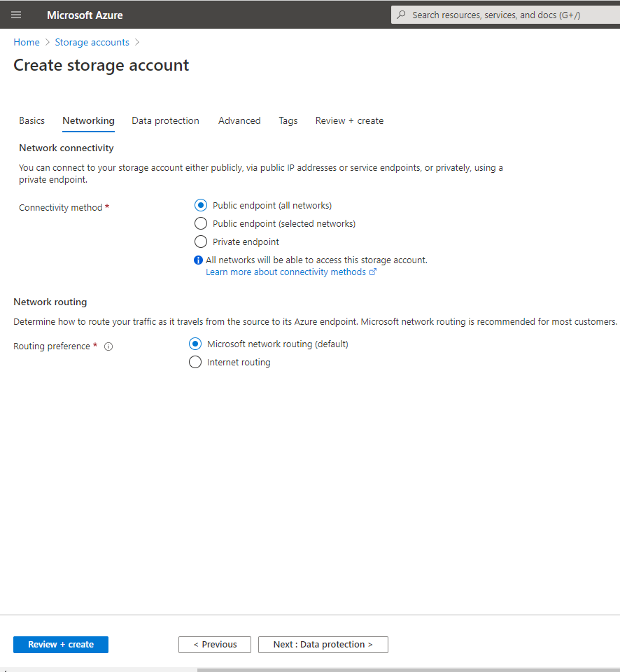The height and width of the screenshot is (672, 620).
Task: Proceed using Next : Data protection button
Action: pyautogui.click(x=323, y=644)
